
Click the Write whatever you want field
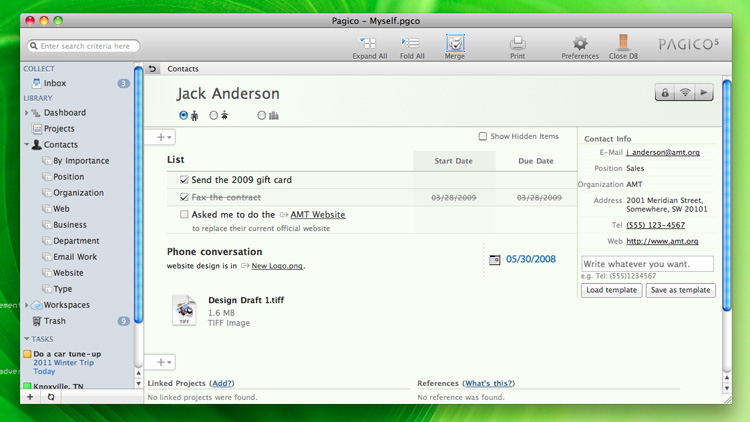pyautogui.click(x=647, y=264)
